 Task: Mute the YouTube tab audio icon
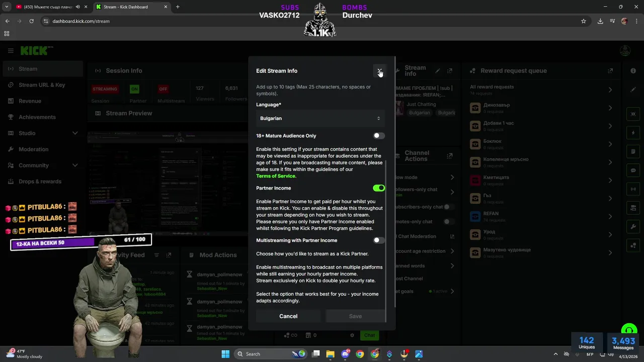[77, 7]
